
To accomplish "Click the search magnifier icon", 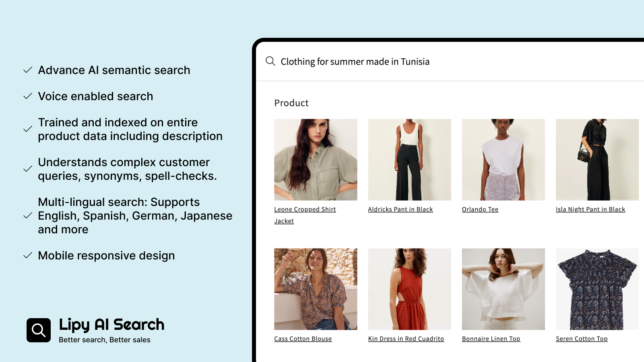I will tap(270, 61).
